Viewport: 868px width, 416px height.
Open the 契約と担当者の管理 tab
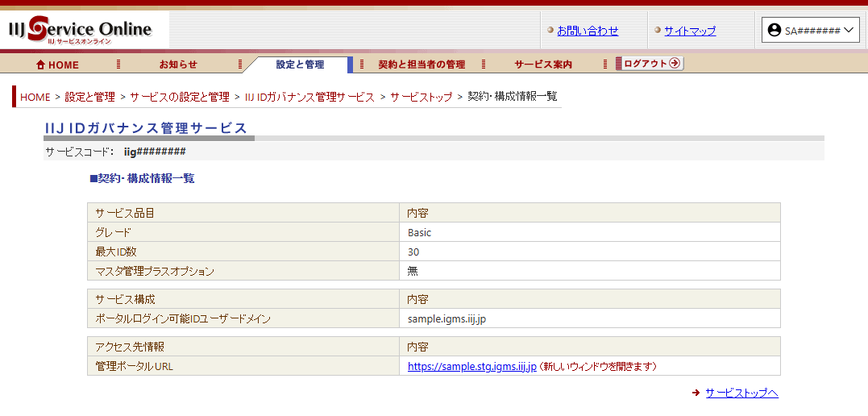coord(422,64)
